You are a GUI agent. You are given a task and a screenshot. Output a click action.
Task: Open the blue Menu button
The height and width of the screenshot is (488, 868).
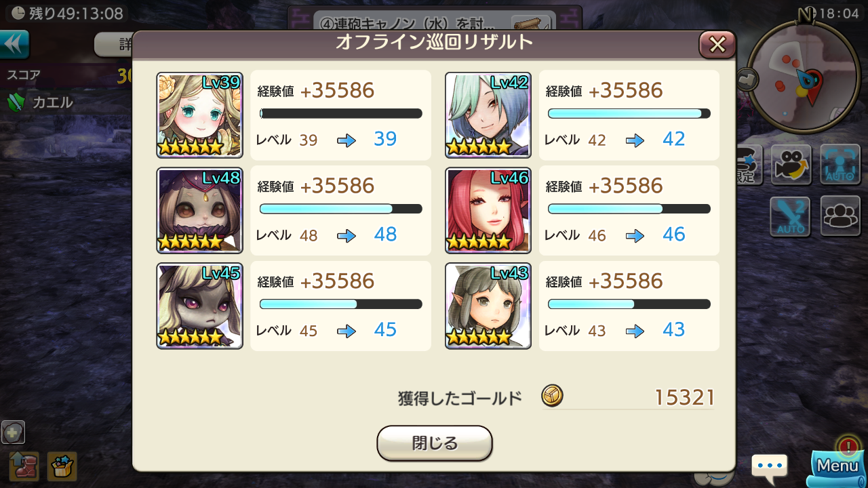(x=838, y=465)
